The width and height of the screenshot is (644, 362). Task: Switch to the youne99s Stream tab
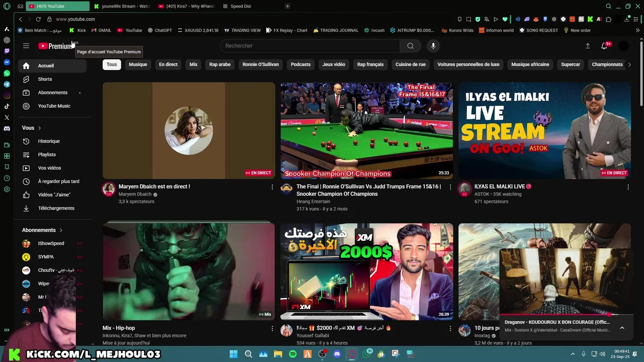tap(122, 6)
